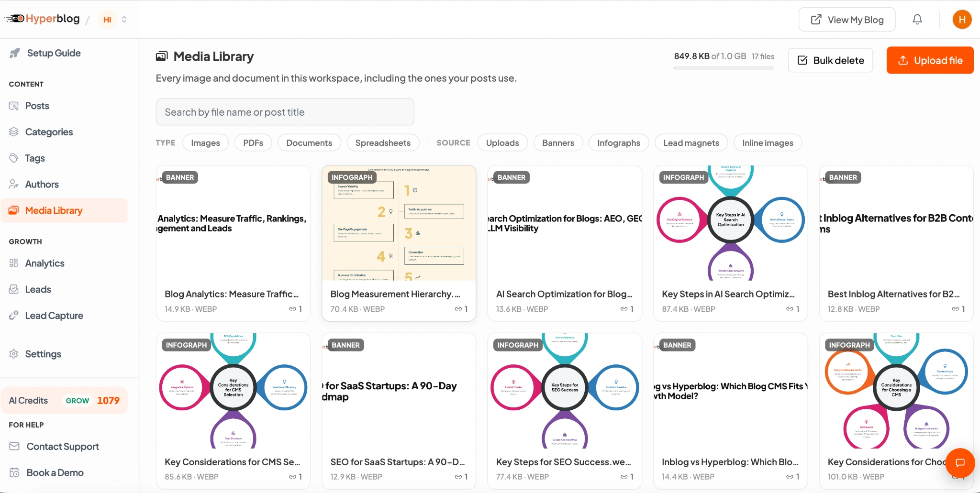Click the Hyperblog logo icon
The width and height of the screenshot is (980, 493).
[15, 19]
